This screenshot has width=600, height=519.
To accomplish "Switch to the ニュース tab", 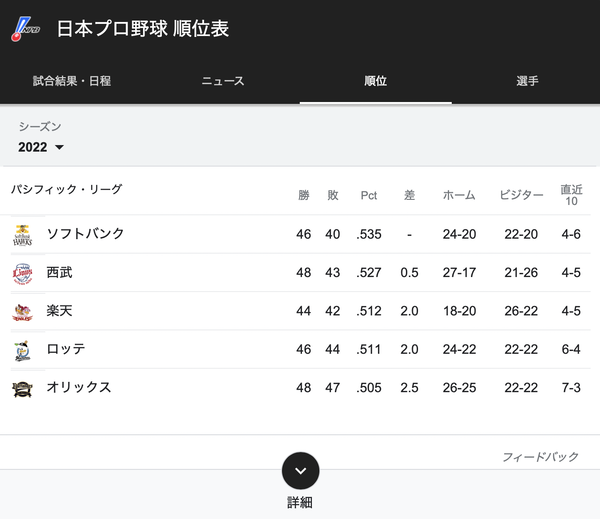I will pos(223,81).
